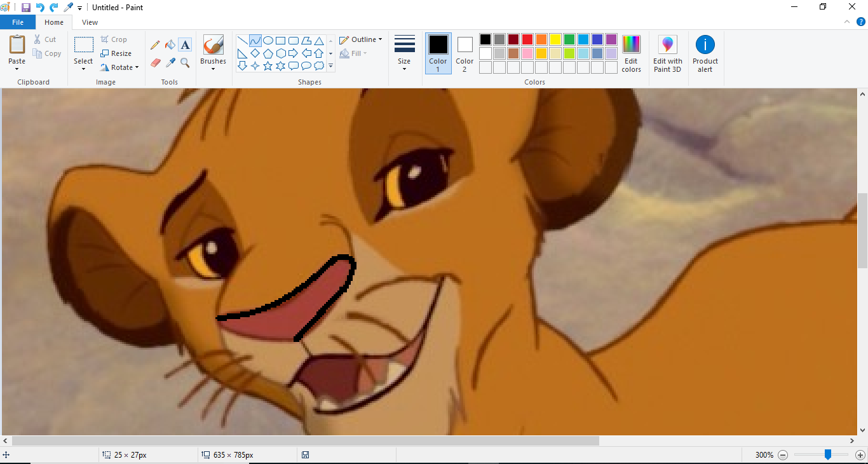Open the Paste dropdown arrow
This screenshot has width=868, height=464.
click(17, 69)
